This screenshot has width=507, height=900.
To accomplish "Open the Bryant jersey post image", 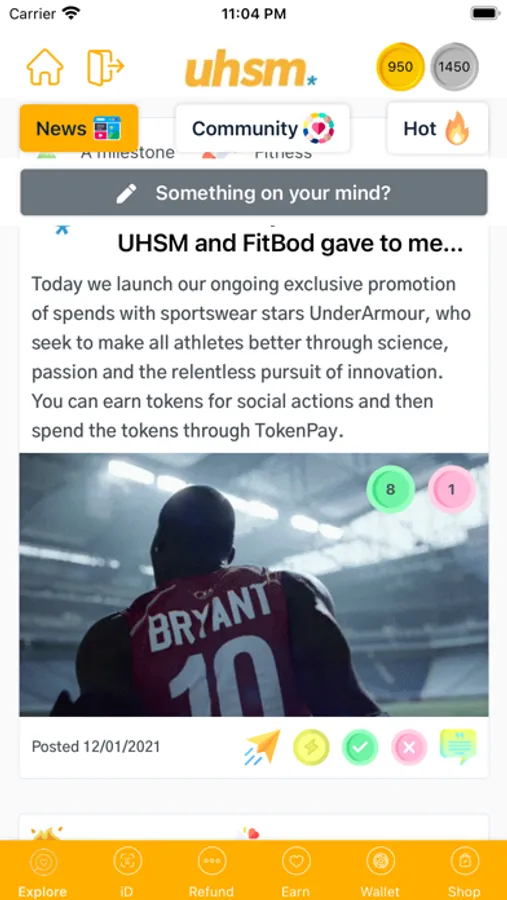I will 254,584.
